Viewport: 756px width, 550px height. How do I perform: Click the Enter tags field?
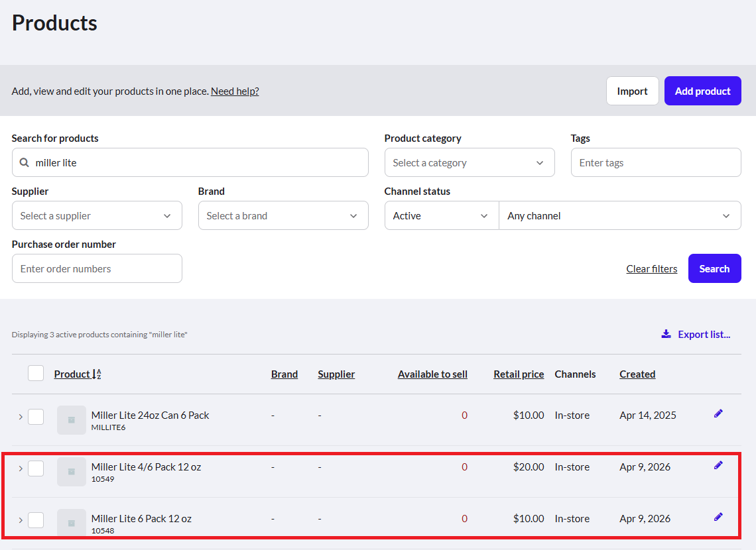pos(656,163)
